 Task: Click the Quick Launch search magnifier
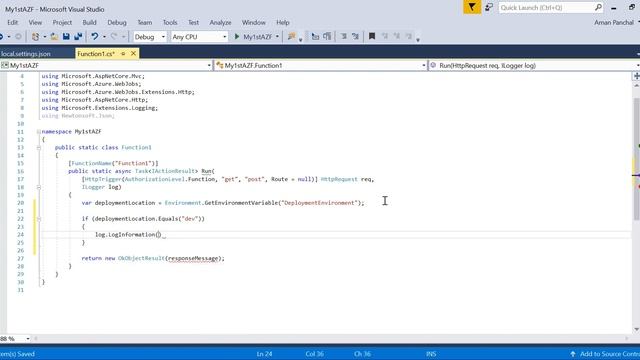(x=598, y=7)
